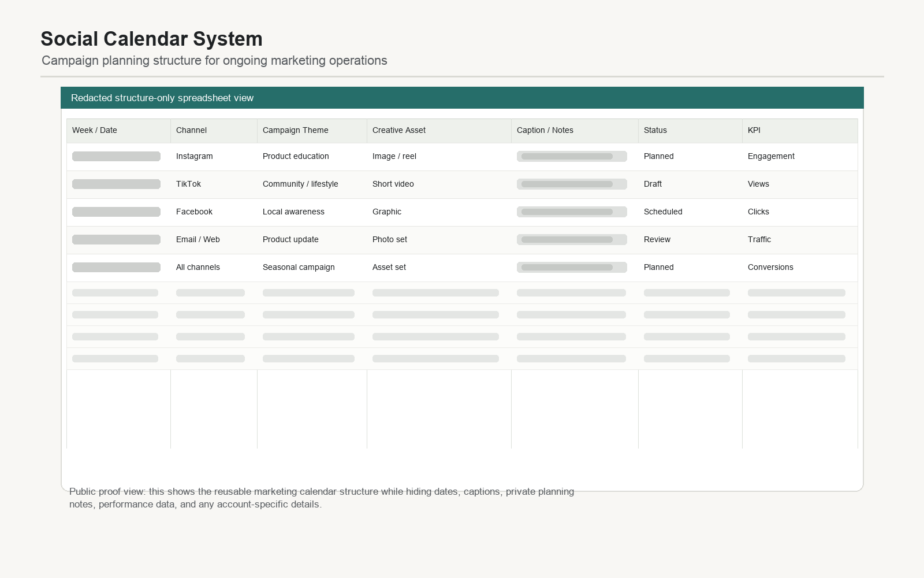Click the redacted caption in the All channels row

coord(572,267)
